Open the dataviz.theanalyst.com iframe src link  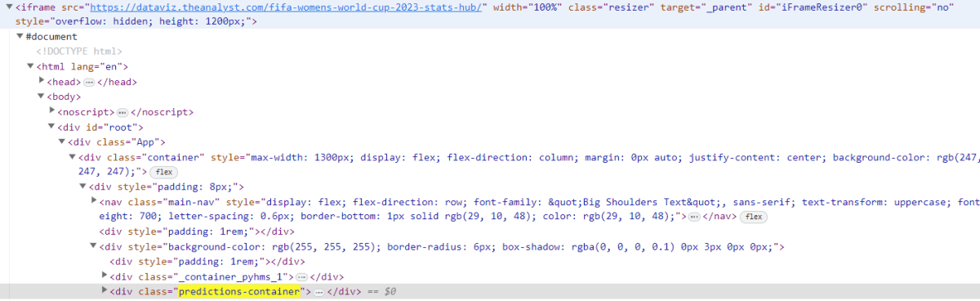tap(286, 7)
